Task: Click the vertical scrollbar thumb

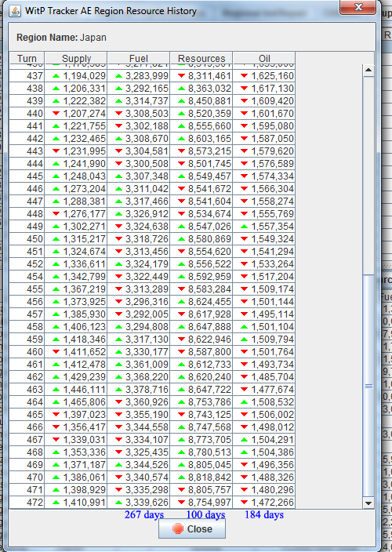Action: pos(368,386)
